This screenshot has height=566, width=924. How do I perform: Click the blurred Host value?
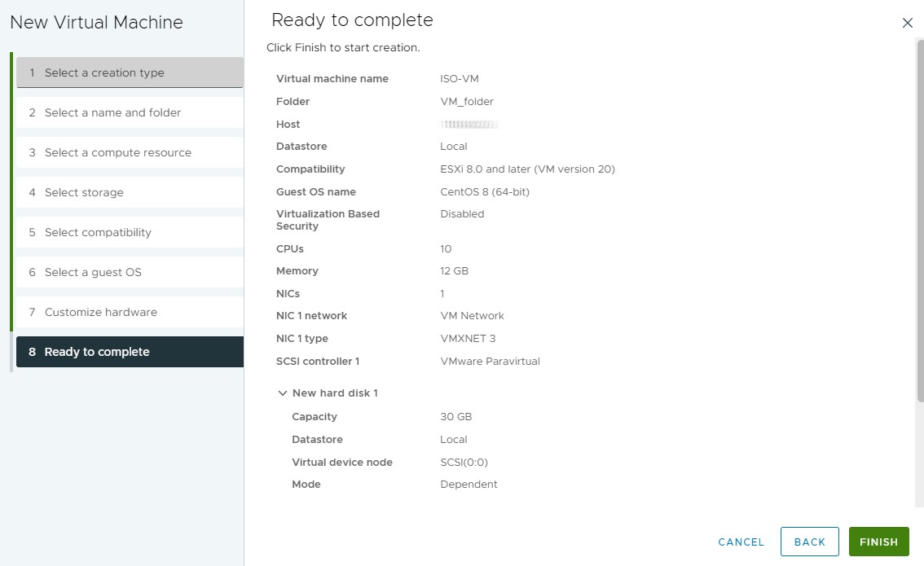(469, 125)
